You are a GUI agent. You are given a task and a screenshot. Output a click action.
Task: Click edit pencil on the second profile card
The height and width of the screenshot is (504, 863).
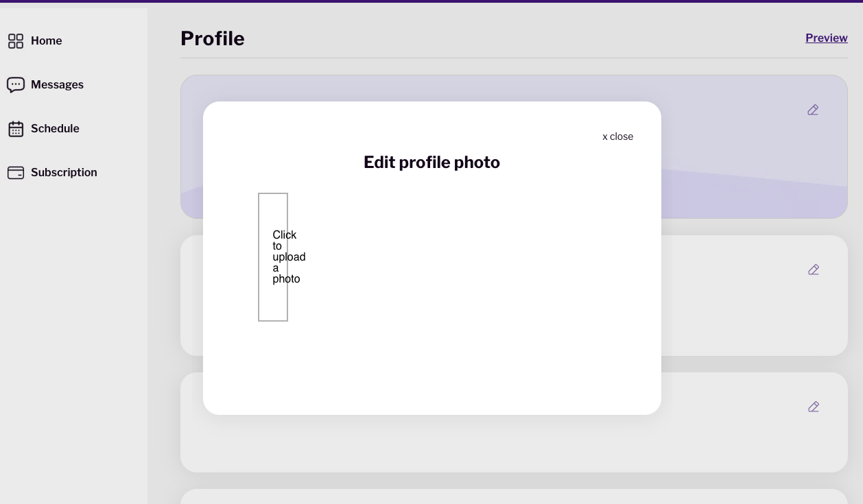tap(814, 269)
